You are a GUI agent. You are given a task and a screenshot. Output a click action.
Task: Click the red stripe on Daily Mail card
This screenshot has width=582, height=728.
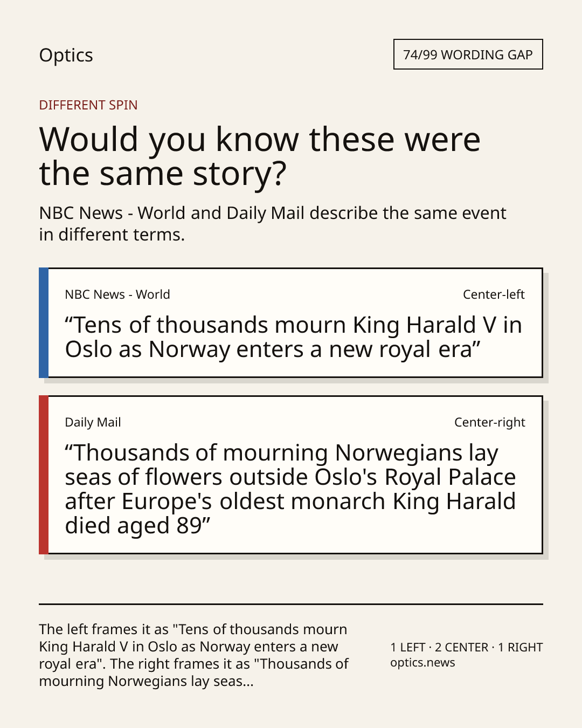point(44,475)
